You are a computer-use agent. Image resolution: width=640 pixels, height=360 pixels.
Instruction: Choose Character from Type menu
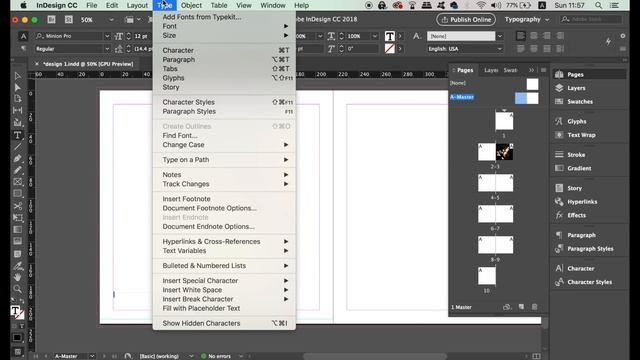coord(224,50)
